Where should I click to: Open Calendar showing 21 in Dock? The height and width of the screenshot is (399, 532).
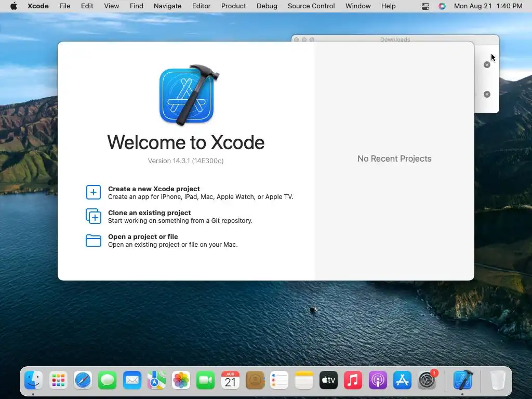coord(230,380)
